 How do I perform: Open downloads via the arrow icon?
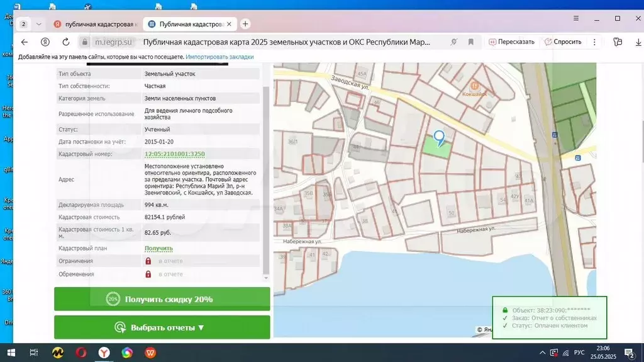638,42
